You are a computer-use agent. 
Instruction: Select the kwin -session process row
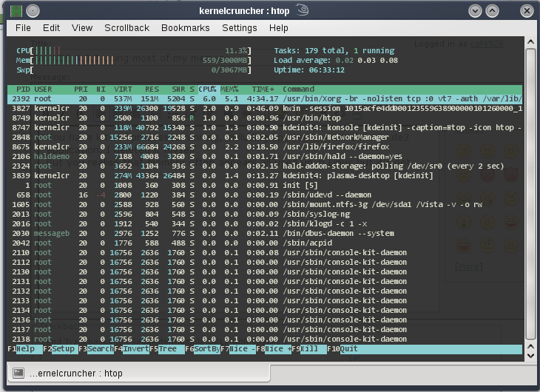click(265, 109)
